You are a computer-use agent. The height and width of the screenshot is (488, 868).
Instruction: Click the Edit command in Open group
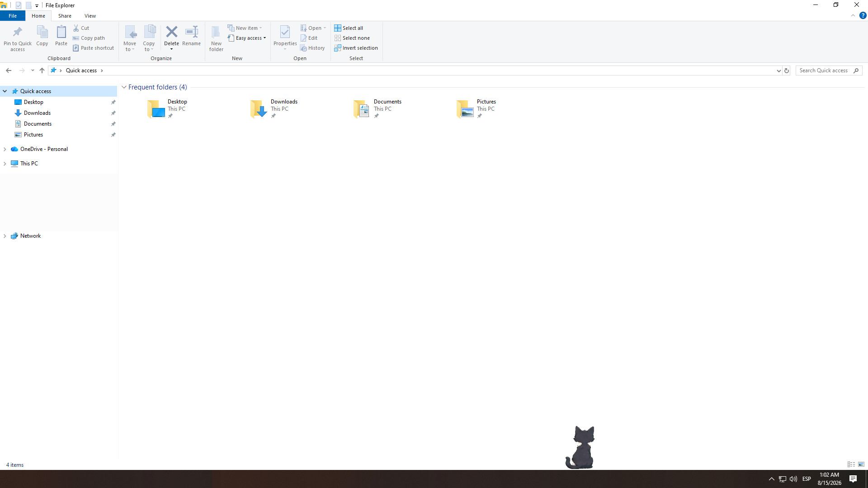[309, 38]
